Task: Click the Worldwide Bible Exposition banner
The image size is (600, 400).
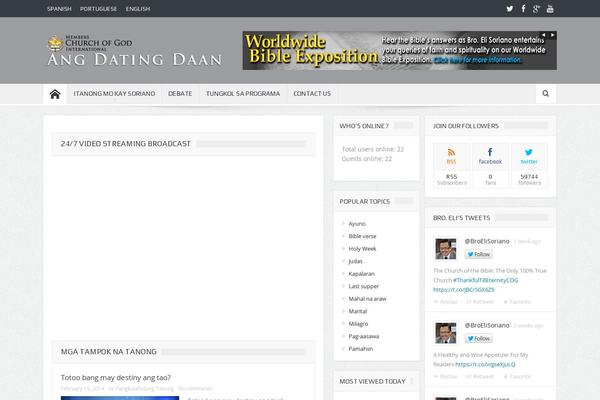Action: pyautogui.click(x=399, y=51)
